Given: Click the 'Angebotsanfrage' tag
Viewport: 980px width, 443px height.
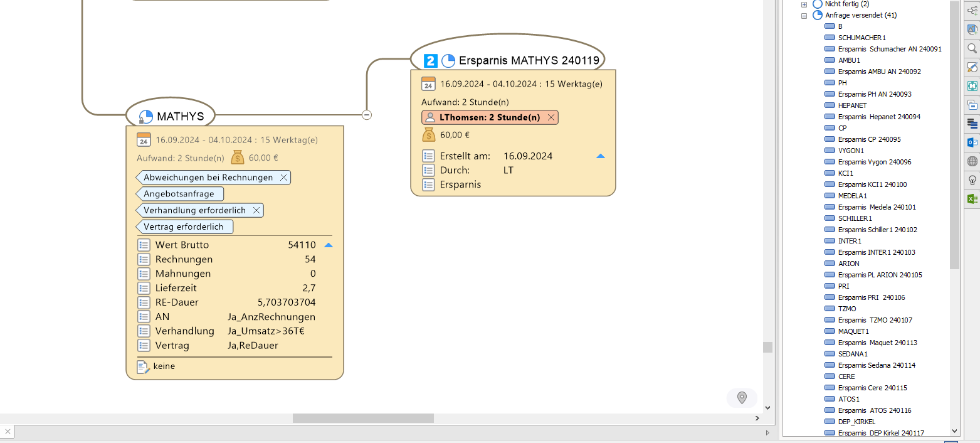Looking at the screenshot, I should pyautogui.click(x=179, y=194).
